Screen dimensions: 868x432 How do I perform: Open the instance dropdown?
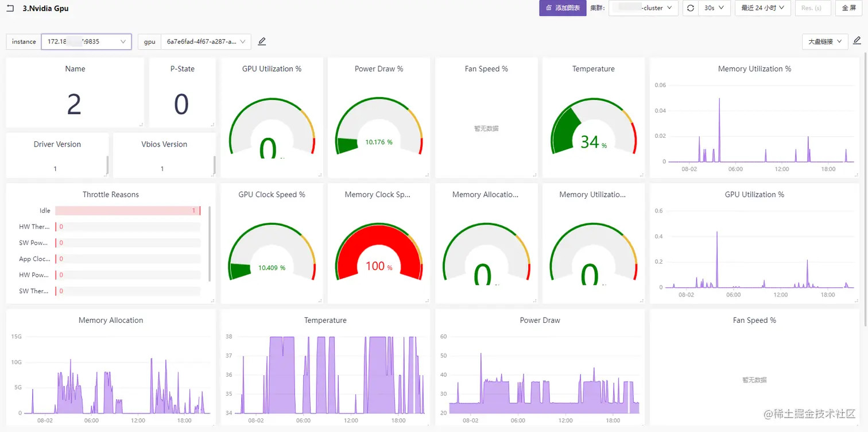[x=86, y=41]
